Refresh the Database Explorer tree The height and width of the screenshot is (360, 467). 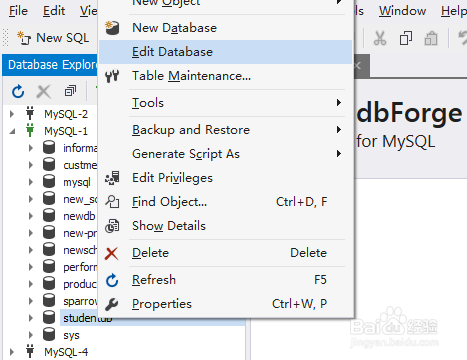pyautogui.click(x=18, y=91)
